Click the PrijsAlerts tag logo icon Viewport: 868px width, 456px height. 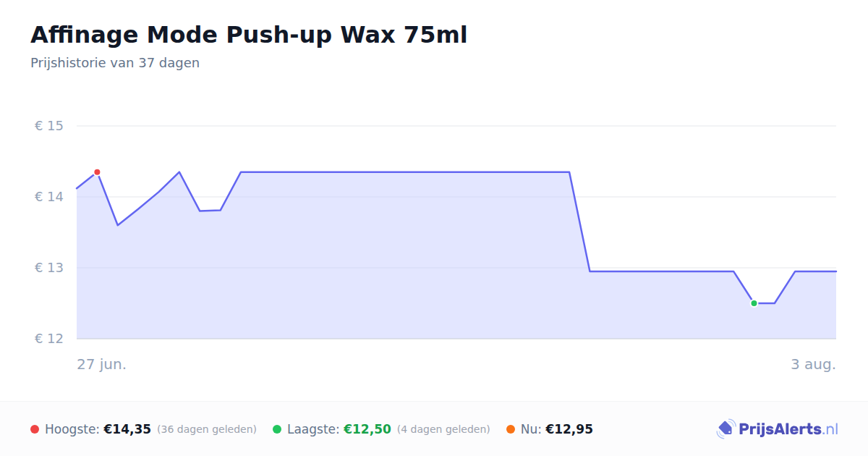pyautogui.click(x=726, y=429)
